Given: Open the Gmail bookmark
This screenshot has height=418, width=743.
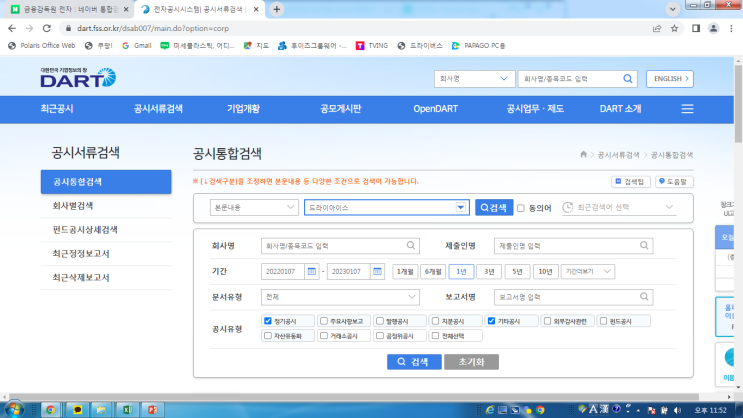Looking at the screenshot, I should coord(136,45).
